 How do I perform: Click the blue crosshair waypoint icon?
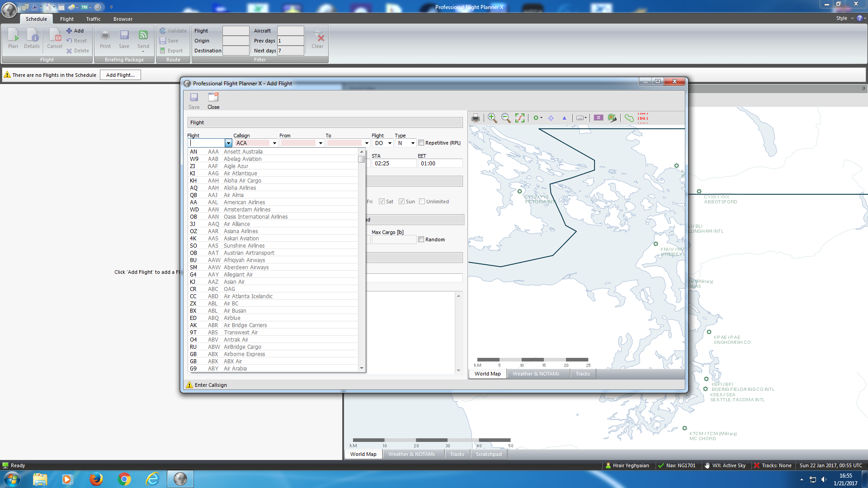coord(551,118)
